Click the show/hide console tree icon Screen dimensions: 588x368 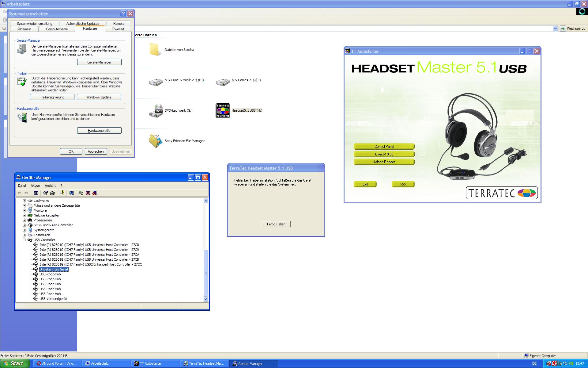coord(36,193)
